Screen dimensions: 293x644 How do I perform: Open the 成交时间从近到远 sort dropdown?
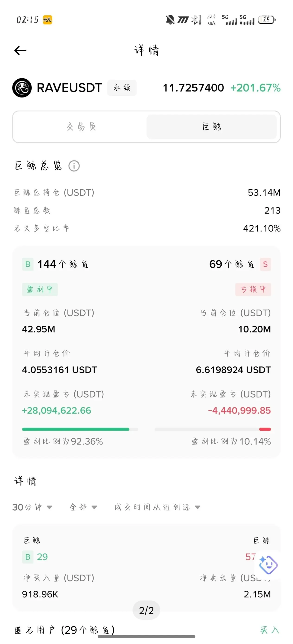157,507
